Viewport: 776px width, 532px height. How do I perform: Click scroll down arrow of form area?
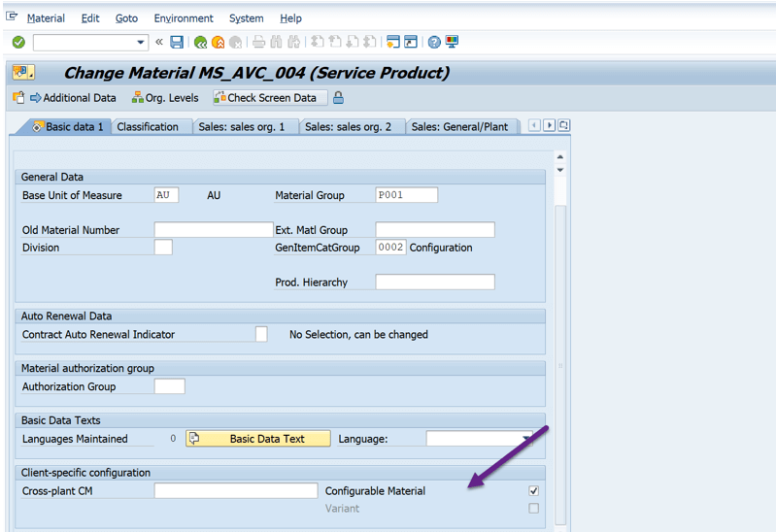tap(560, 170)
